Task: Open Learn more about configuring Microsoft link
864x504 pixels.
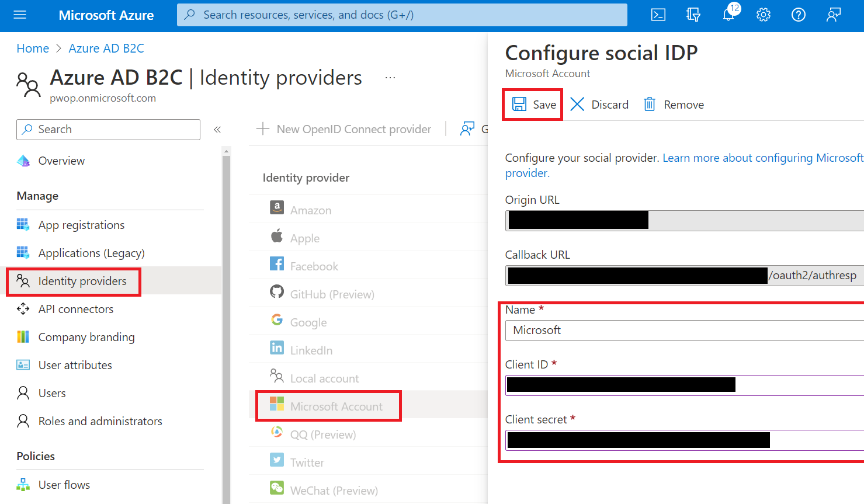Action: point(763,158)
